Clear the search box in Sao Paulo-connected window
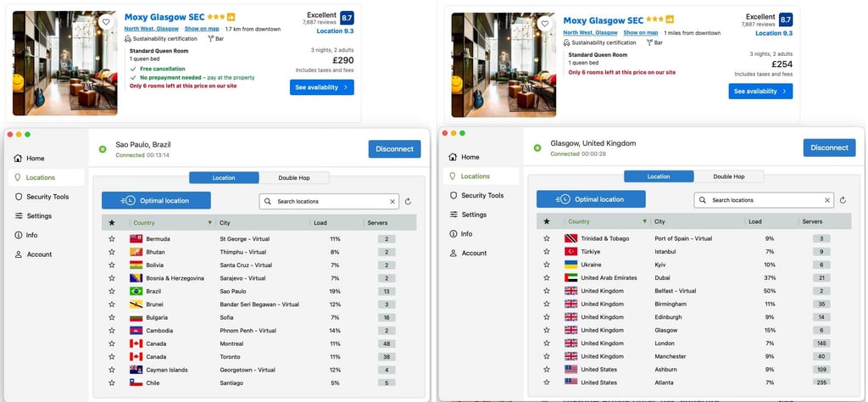The image size is (868, 402). pos(392,202)
